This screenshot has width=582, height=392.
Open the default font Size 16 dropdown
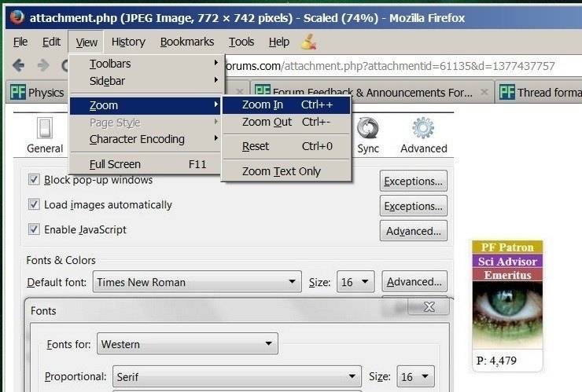point(355,282)
